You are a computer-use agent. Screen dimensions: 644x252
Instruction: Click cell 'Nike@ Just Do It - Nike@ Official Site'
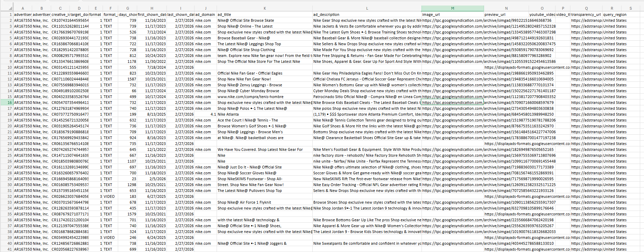tap(265, 167)
